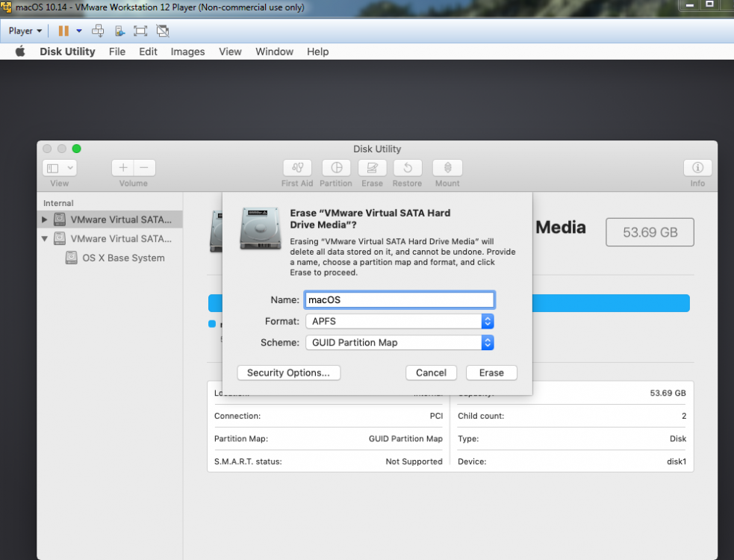Pause the virtual machine in VMware toolbar
This screenshot has height=560, width=734.
point(63,31)
